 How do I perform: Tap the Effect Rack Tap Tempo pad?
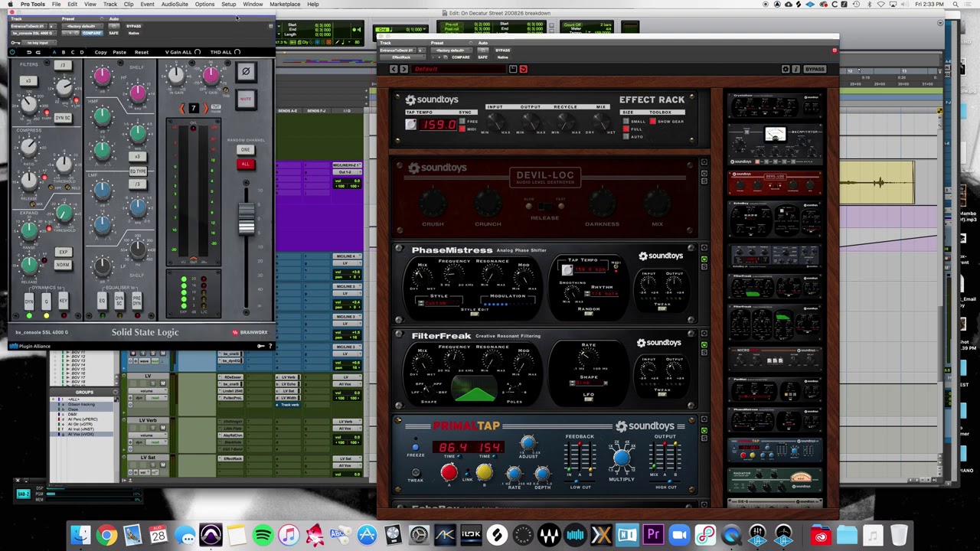tap(411, 125)
